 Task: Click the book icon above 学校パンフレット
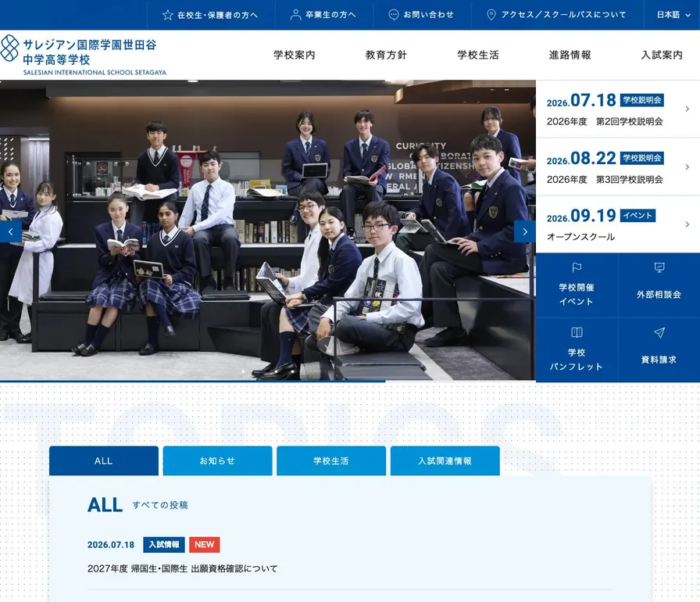tap(577, 332)
